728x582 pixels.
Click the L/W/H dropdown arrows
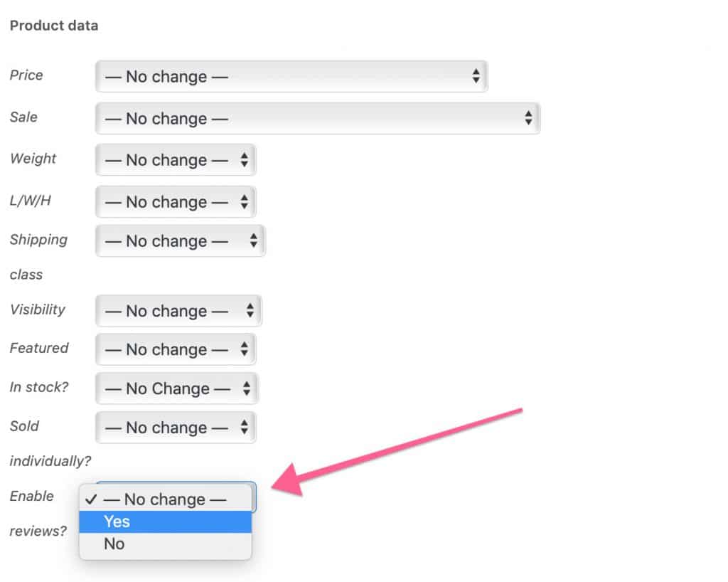tap(244, 202)
